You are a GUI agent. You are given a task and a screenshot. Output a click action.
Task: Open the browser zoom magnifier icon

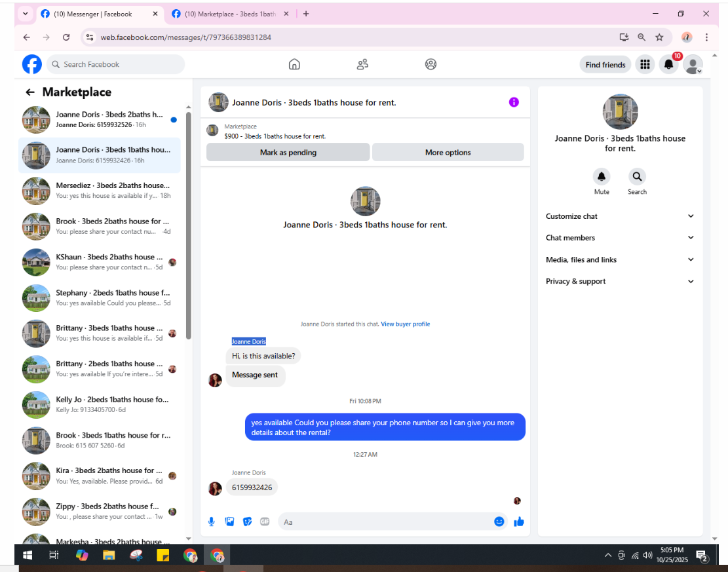[642, 37]
